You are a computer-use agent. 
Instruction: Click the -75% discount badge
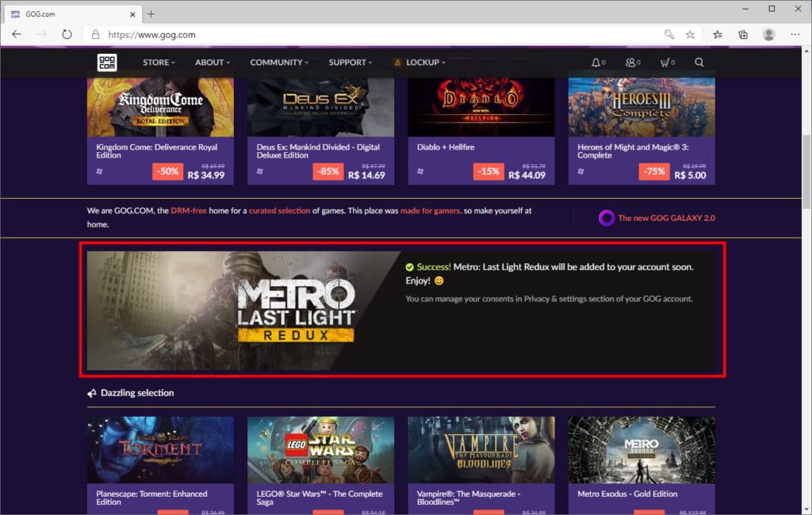coord(654,171)
